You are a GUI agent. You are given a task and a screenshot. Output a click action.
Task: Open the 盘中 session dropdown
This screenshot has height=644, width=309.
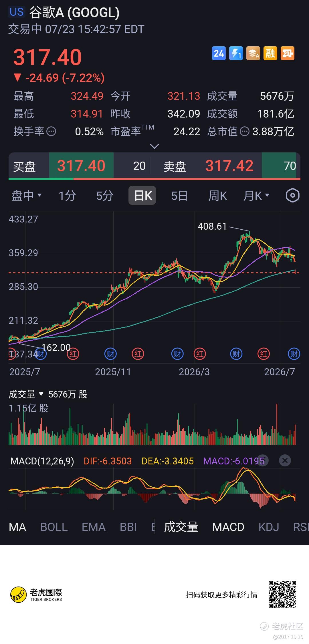click(26, 196)
